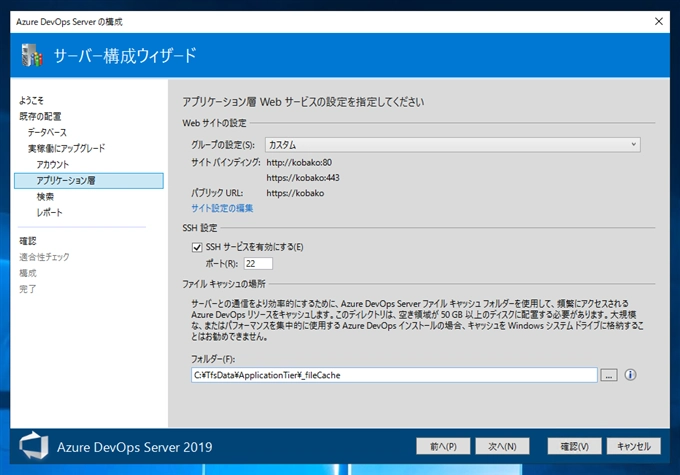This screenshot has width=680, height=475.
Task: Disable the SSH サービスを有効にする checkbox
Action: point(197,247)
